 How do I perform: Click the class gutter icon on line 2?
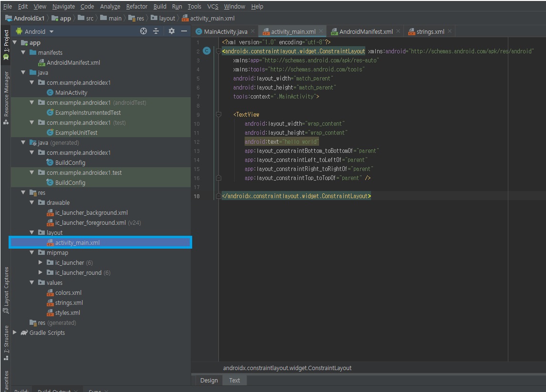pyautogui.click(x=206, y=51)
